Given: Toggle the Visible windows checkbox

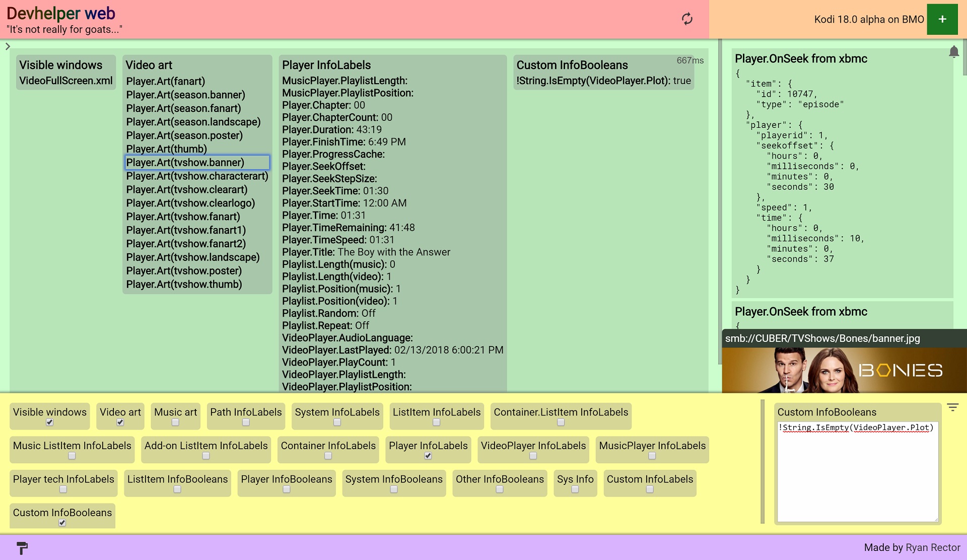Looking at the screenshot, I should pos(49,423).
